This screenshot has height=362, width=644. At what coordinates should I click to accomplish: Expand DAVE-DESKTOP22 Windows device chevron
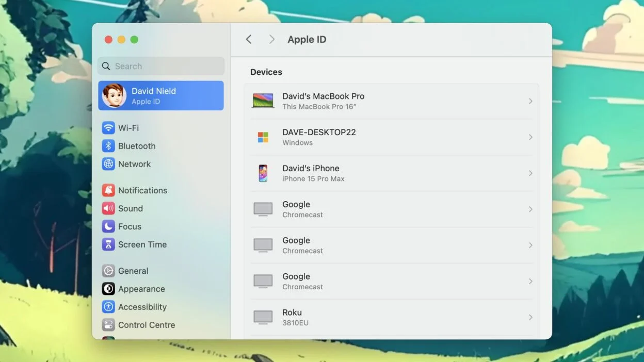coord(530,137)
